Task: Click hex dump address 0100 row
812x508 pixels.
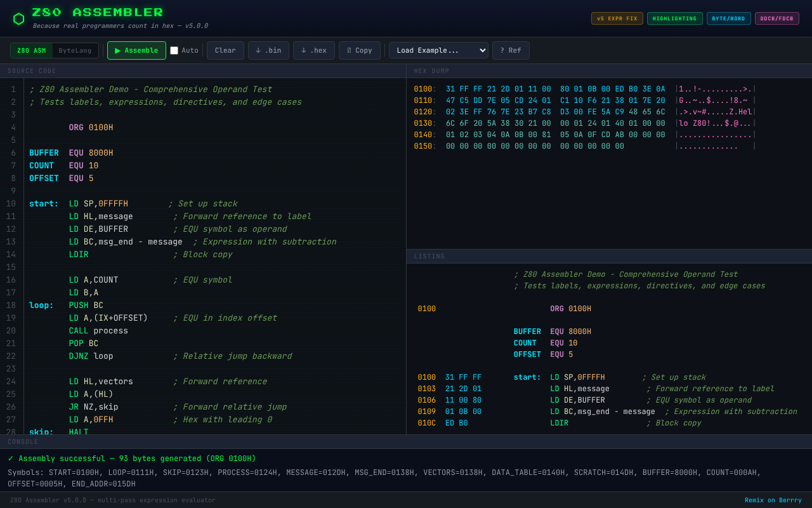Action: (585, 90)
